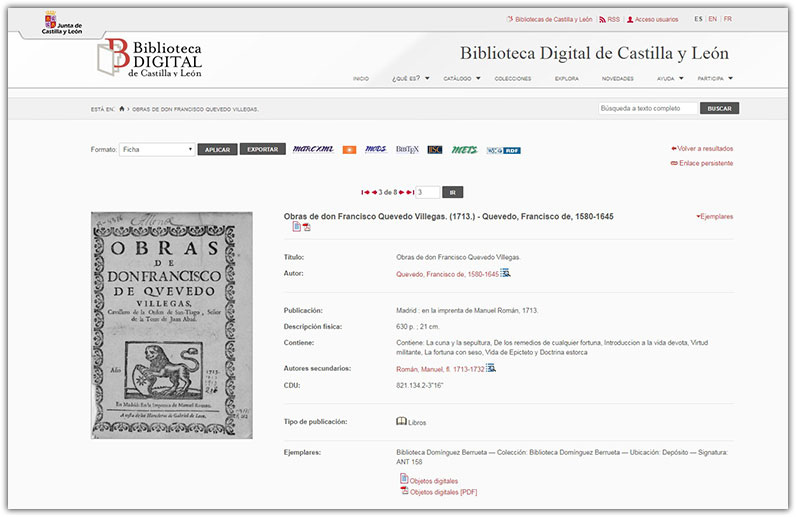
Task: Click Enlace persistente link
Action: 702,163
